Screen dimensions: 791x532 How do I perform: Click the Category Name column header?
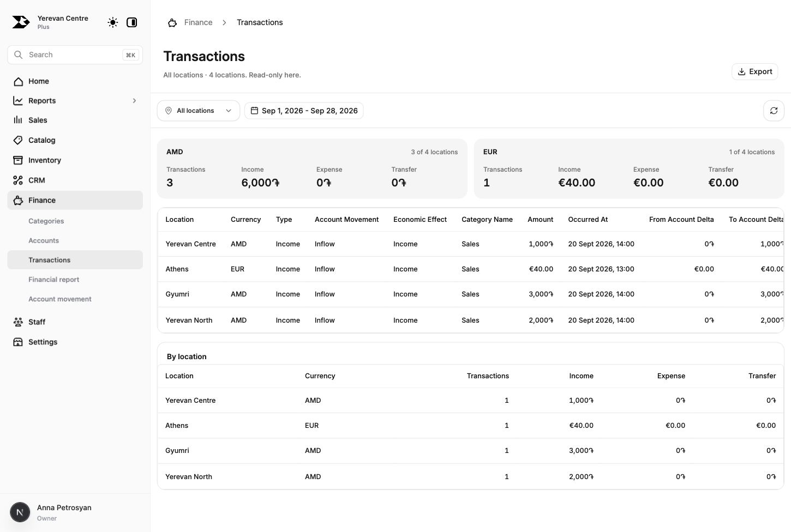487,220
